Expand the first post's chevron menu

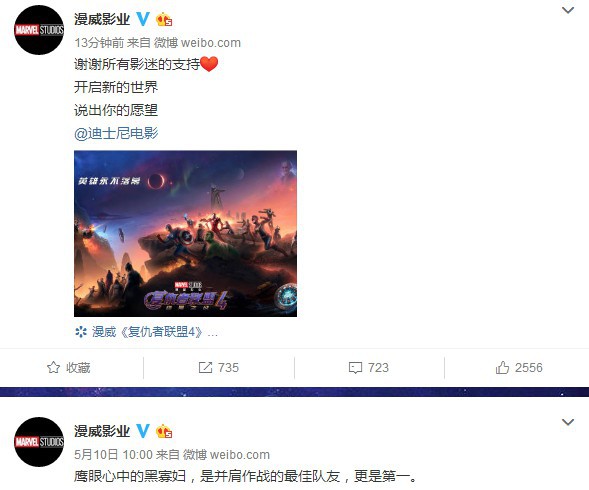(x=568, y=10)
